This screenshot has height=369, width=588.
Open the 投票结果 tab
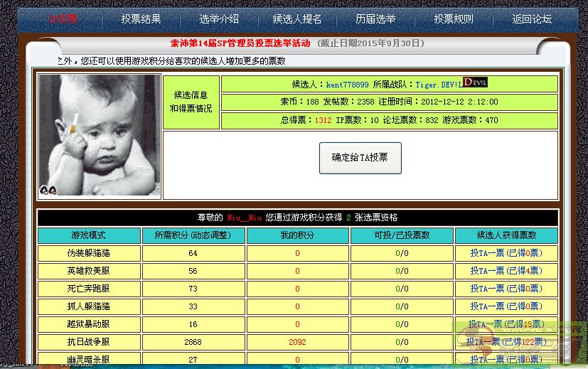(141, 18)
